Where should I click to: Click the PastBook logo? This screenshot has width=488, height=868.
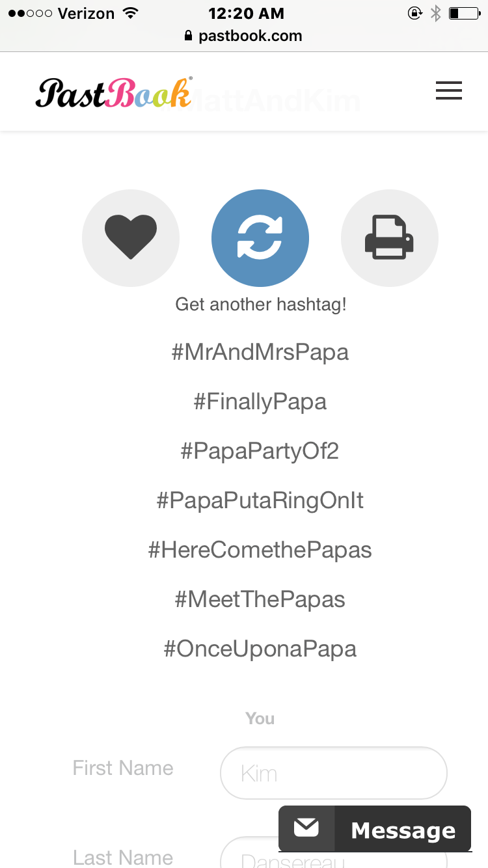[114, 93]
